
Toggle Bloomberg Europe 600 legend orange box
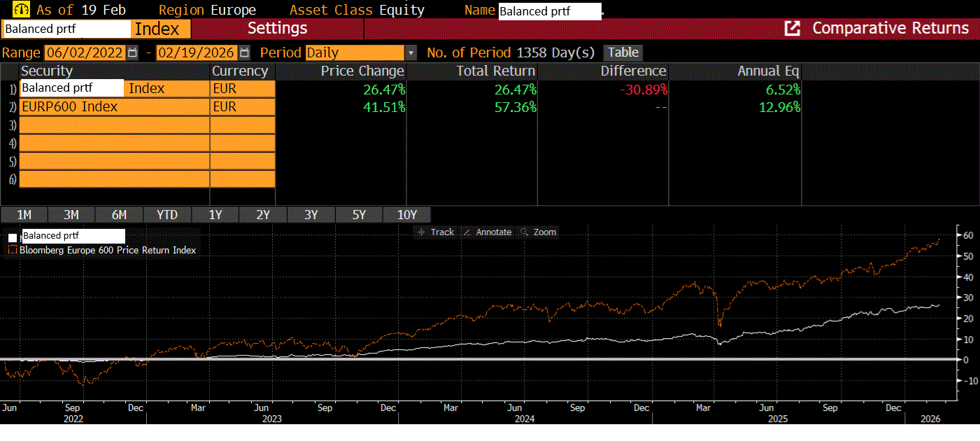tap(13, 250)
